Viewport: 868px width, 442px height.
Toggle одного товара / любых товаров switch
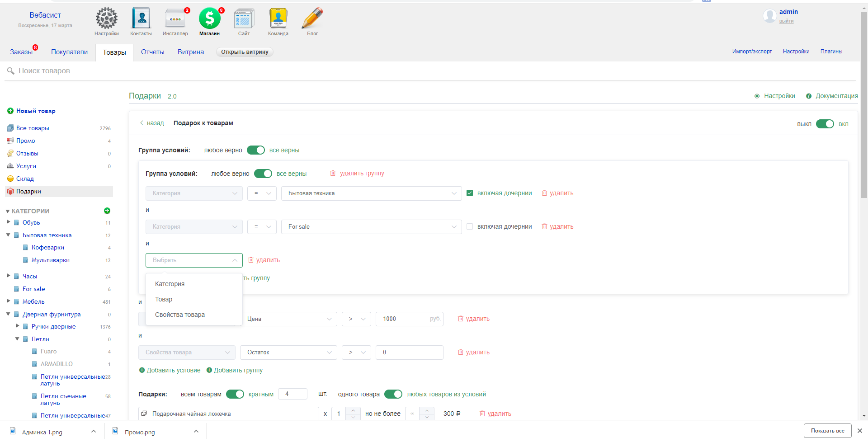393,394
